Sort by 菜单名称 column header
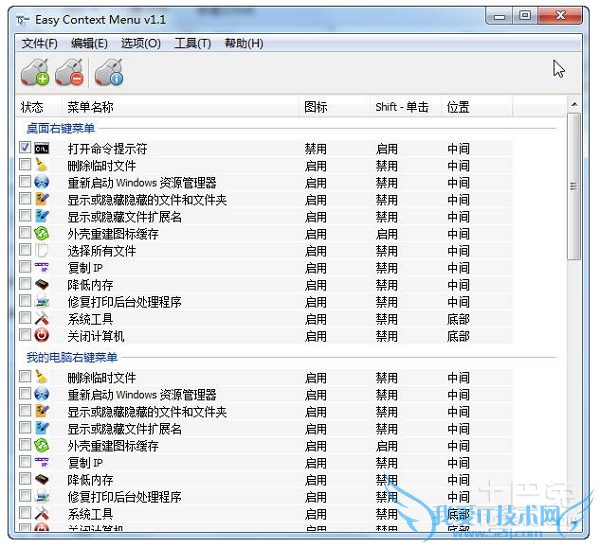This screenshot has height=548, width=600. [x=181, y=107]
